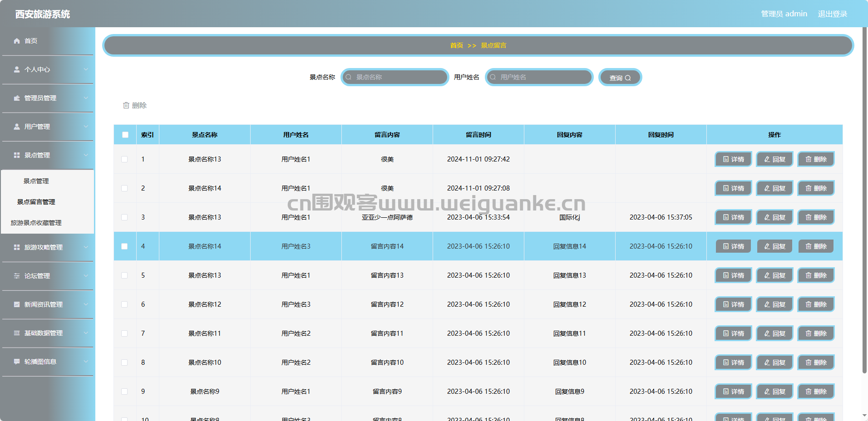Reply to row 3 via 回复 button
Image resolution: width=868 pixels, height=421 pixels.
click(774, 217)
